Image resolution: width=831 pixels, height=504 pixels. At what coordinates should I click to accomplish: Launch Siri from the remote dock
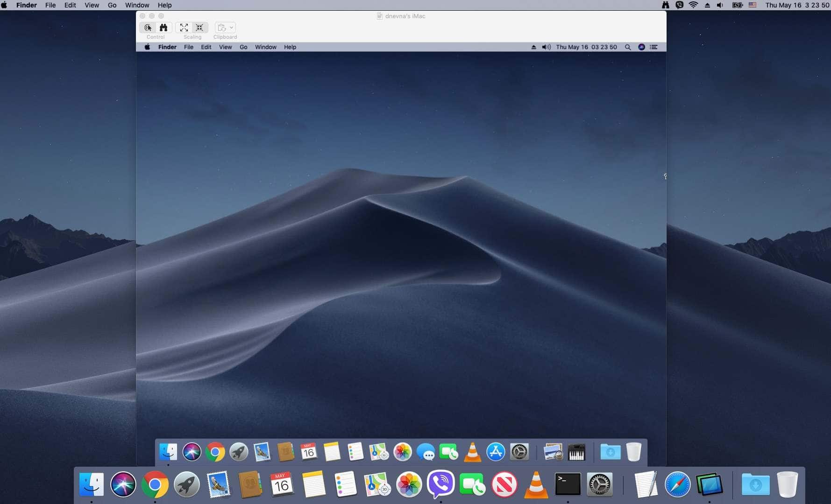pos(192,452)
